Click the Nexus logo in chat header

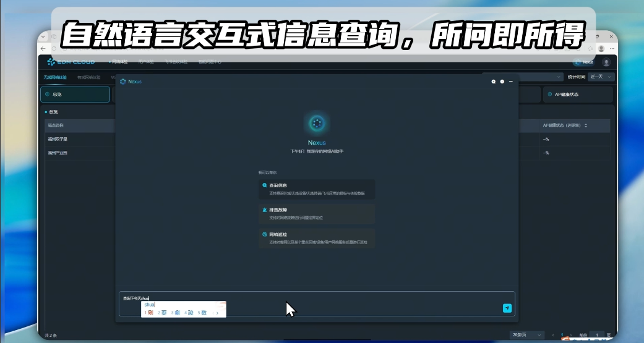pos(123,82)
